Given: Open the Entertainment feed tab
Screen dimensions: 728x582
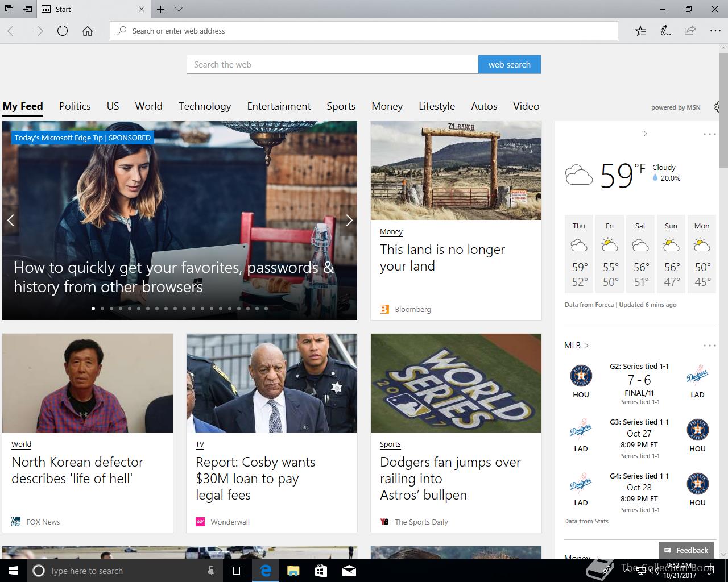Looking at the screenshot, I should point(279,106).
